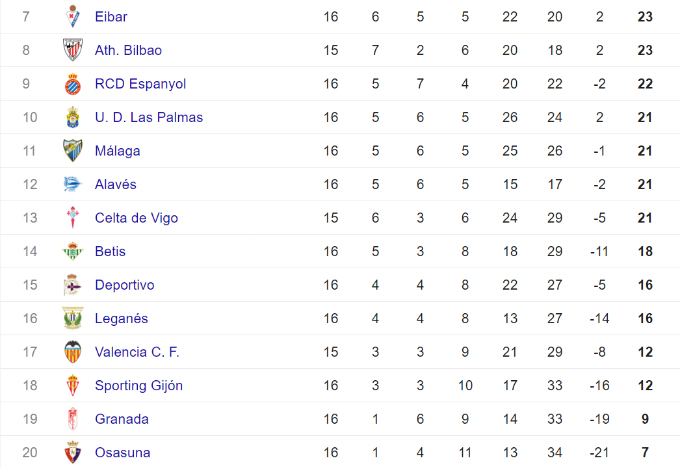The height and width of the screenshot is (468, 680).
Task: Click the Betis green crest icon
Action: click(x=73, y=251)
